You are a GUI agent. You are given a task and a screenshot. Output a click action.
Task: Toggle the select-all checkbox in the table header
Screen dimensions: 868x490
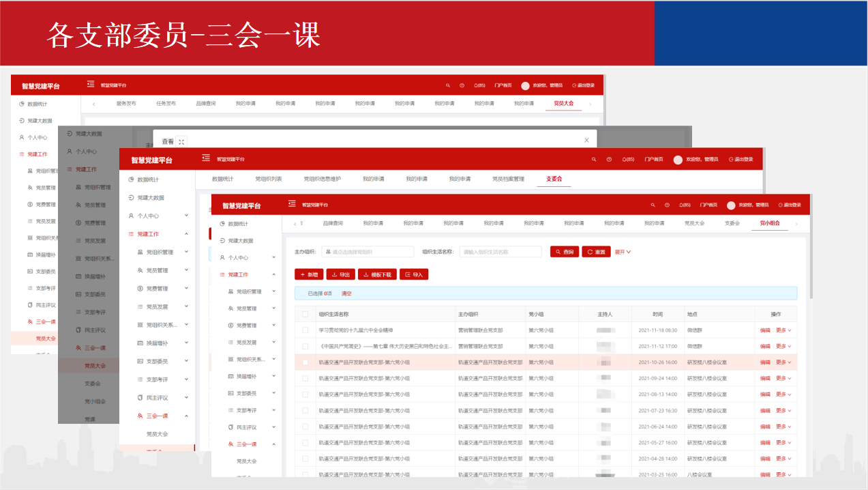[x=305, y=314]
